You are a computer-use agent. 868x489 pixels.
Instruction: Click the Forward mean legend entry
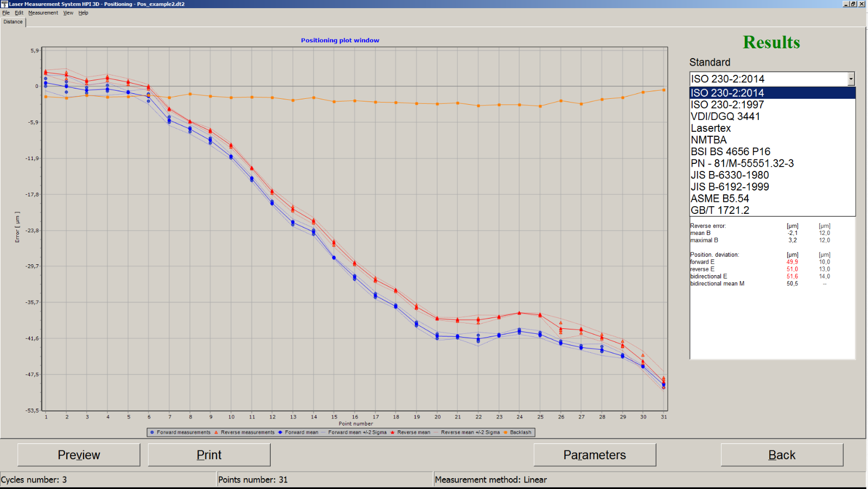[x=298, y=433]
